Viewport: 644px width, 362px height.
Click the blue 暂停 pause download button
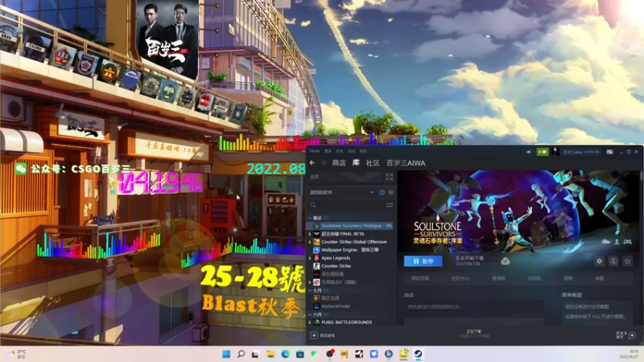(423, 261)
